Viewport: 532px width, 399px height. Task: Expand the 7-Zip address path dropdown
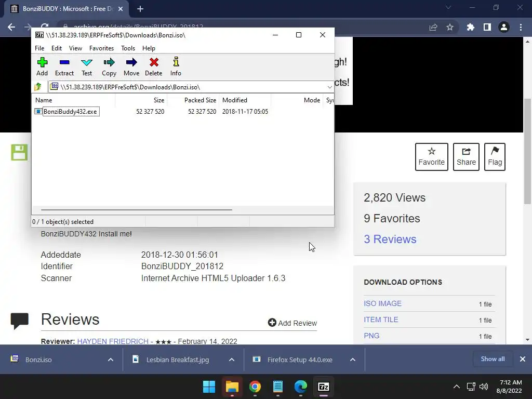329,87
